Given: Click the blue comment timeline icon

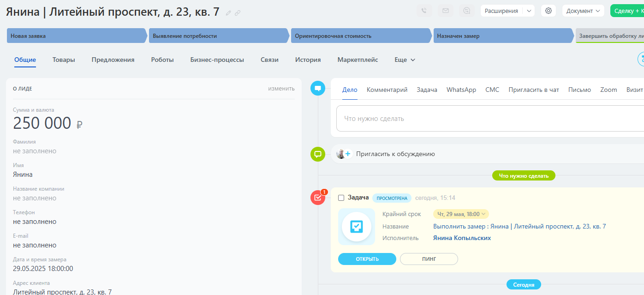Looking at the screenshot, I should point(317,88).
